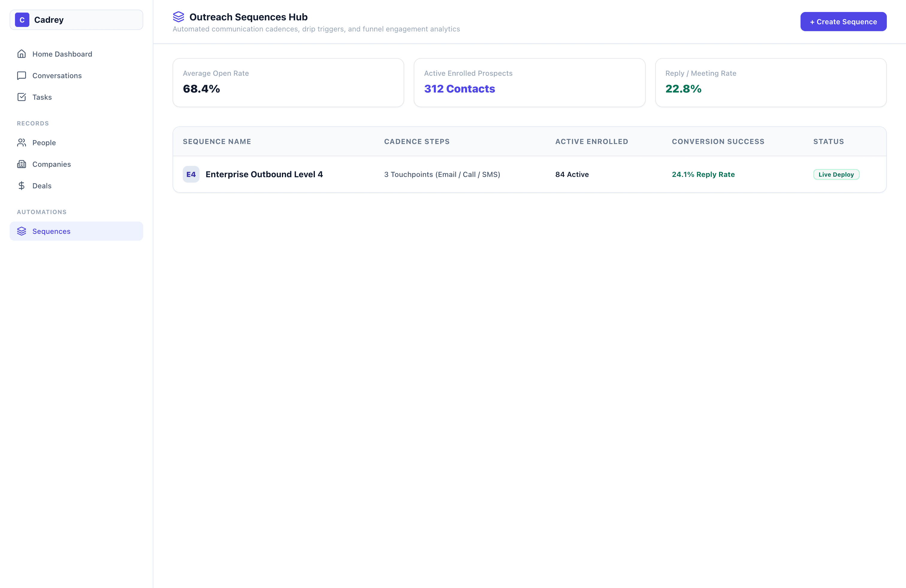Open the Cadrey workspace switcher
This screenshot has width=906, height=588.
76,20
